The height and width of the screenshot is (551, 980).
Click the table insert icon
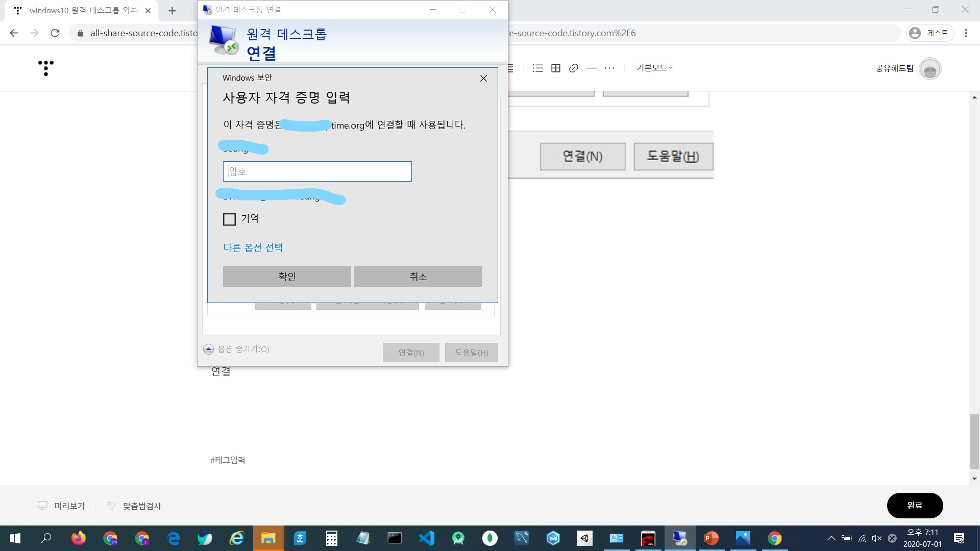[x=556, y=68]
